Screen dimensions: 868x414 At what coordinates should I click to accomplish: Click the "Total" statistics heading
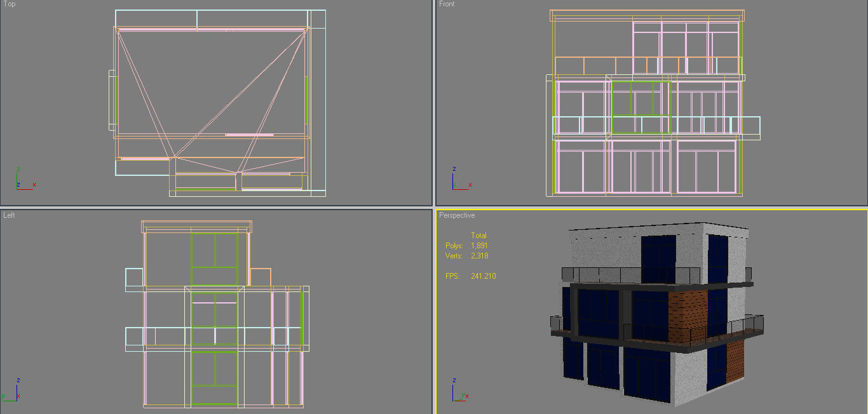tap(478, 236)
